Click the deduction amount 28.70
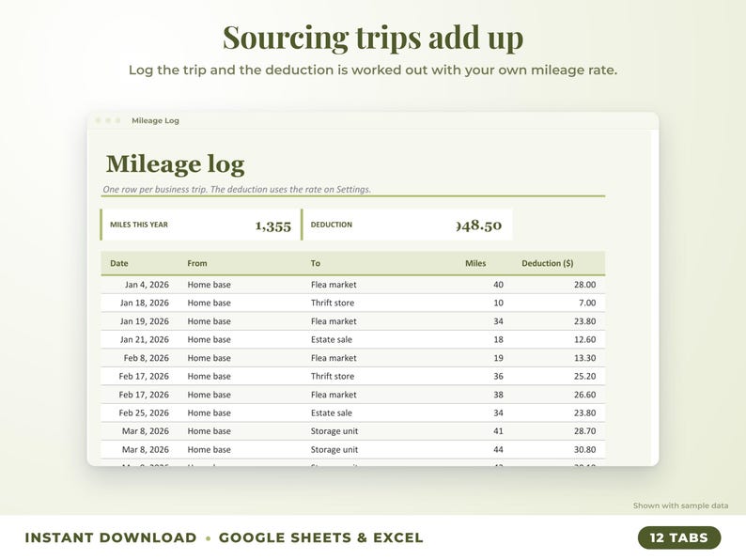 [x=584, y=431]
